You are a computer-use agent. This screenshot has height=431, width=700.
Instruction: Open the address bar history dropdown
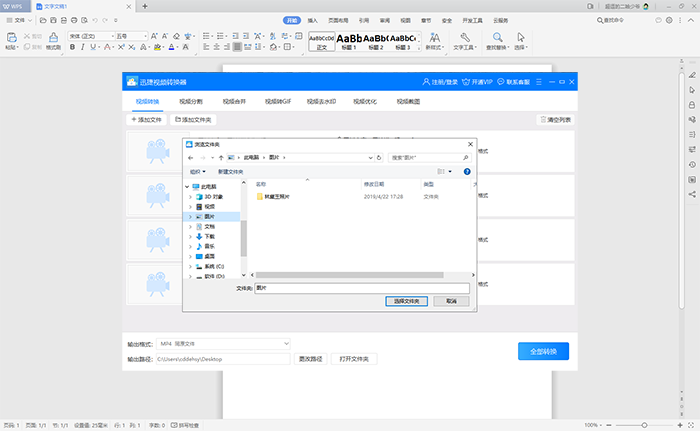click(370, 158)
